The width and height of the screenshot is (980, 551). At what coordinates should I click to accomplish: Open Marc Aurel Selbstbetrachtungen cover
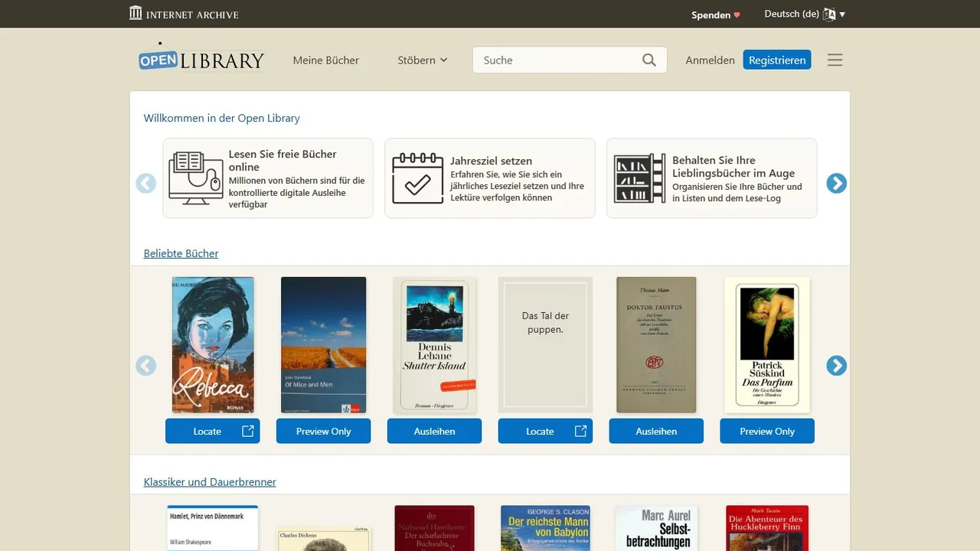tap(656, 528)
